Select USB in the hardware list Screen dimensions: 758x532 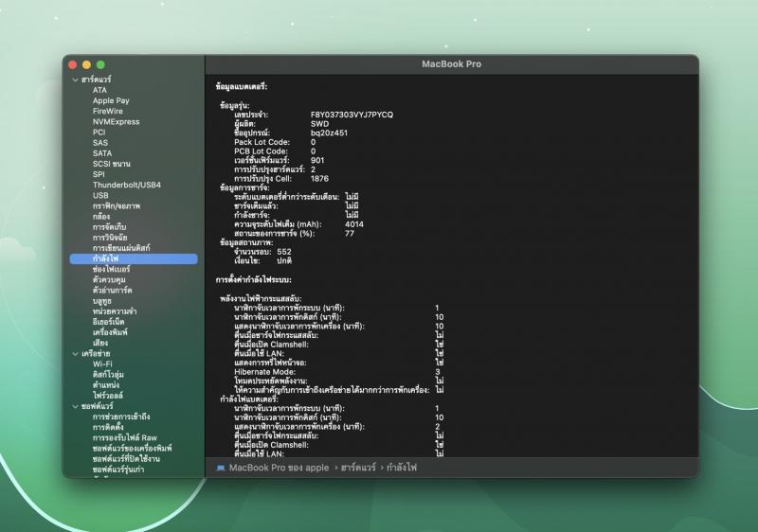[x=100, y=196]
